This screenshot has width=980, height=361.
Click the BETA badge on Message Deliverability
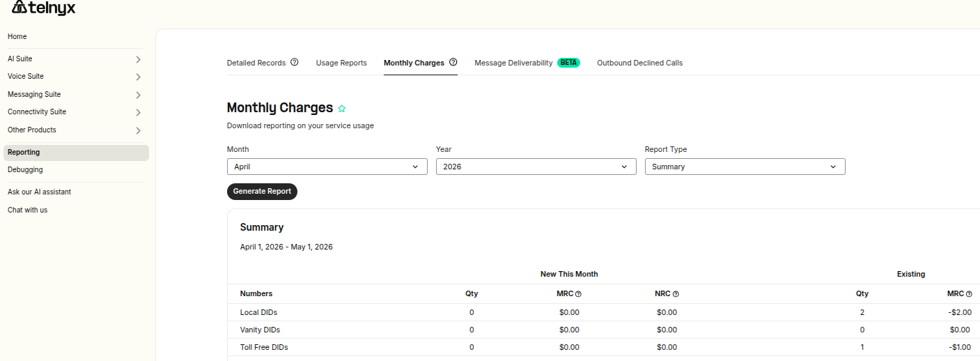coord(568,62)
